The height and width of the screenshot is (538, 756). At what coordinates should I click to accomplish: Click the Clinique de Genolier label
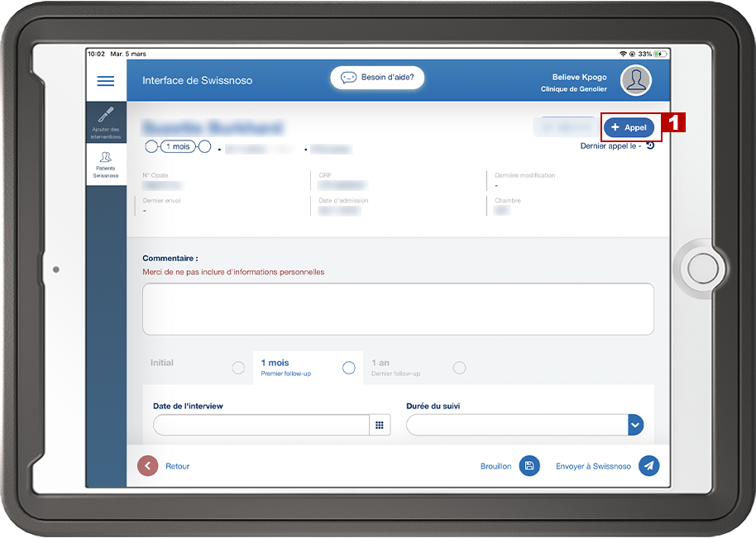pyautogui.click(x=574, y=89)
